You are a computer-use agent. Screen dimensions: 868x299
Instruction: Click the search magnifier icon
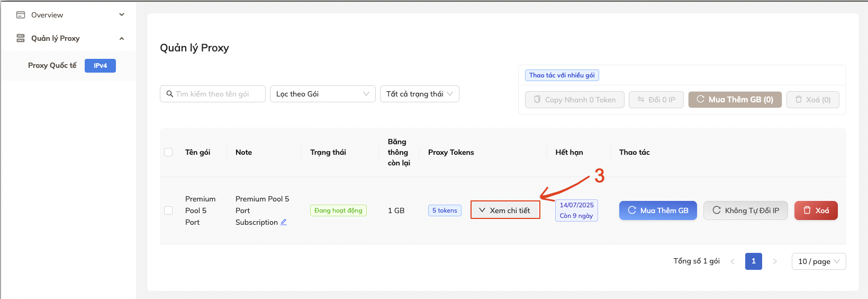coord(170,94)
